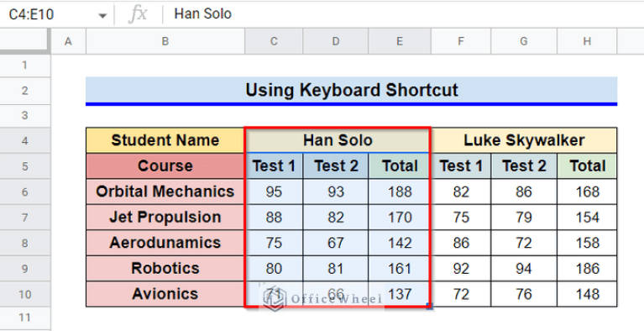Click 'Test 1' under Han Solo

tap(274, 165)
